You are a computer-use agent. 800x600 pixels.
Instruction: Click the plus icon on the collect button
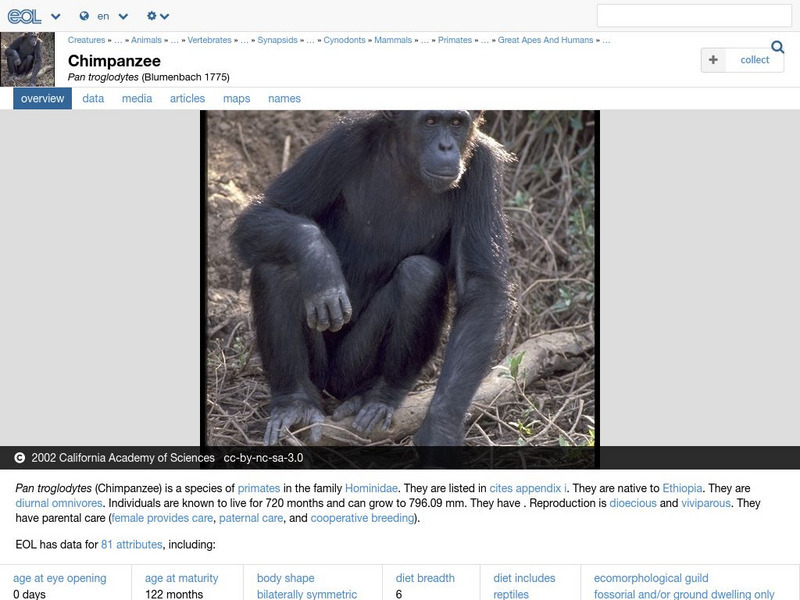[712, 59]
